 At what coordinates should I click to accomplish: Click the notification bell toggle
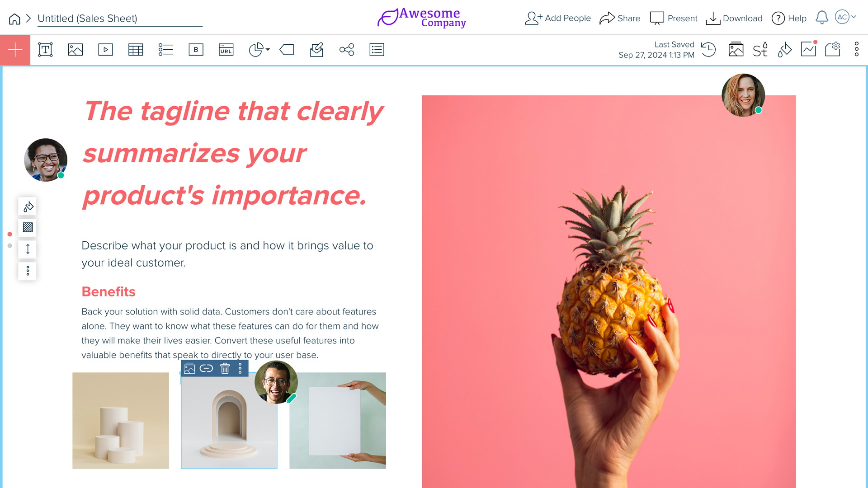click(822, 17)
